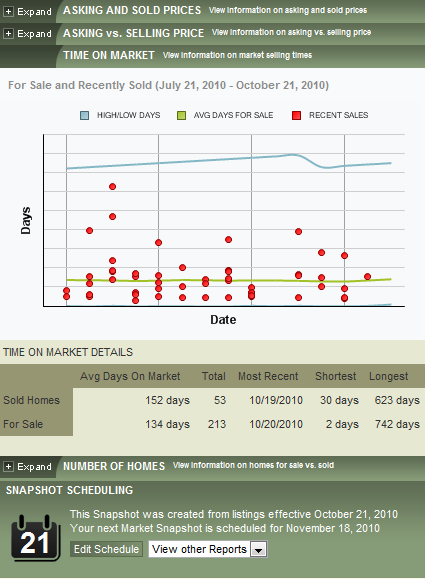This screenshot has height=579, width=425.
Task: Expand the Asking vs. Selling Price section
Action: coord(27,34)
